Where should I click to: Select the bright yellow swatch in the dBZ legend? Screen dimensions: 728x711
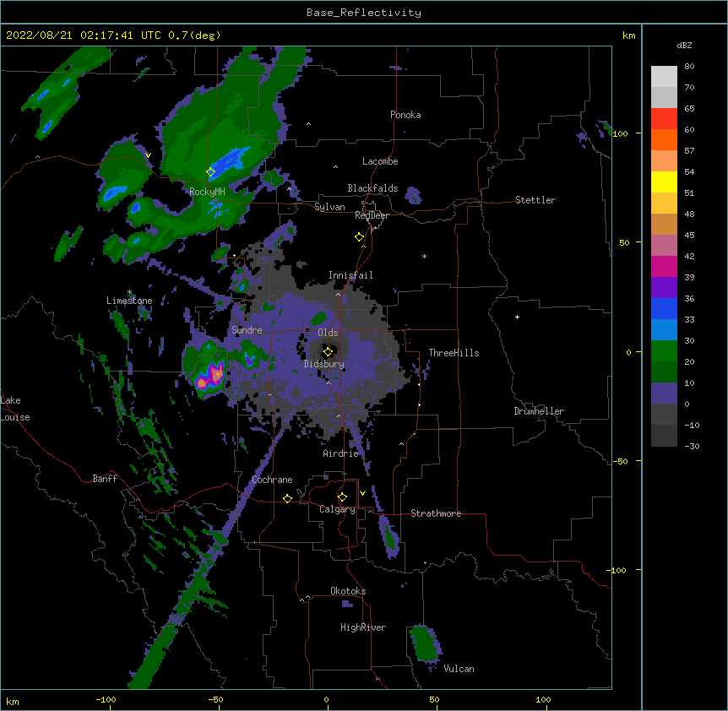pyautogui.click(x=664, y=182)
